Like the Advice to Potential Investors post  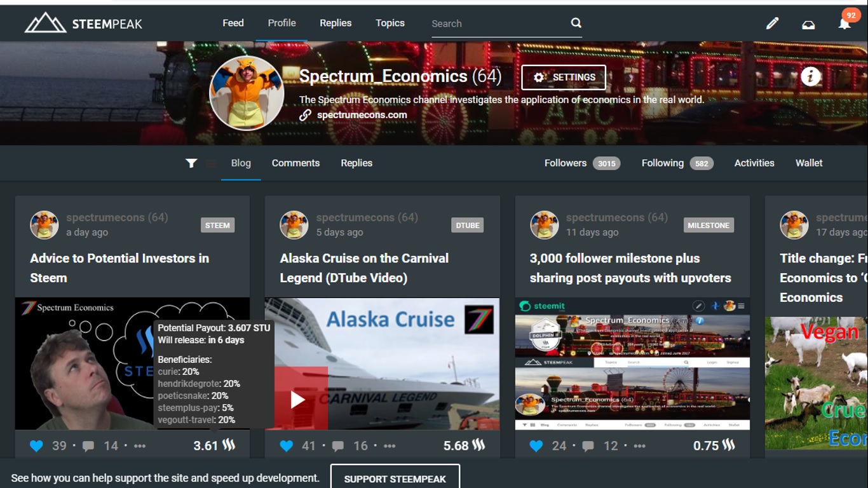click(x=36, y=446)
